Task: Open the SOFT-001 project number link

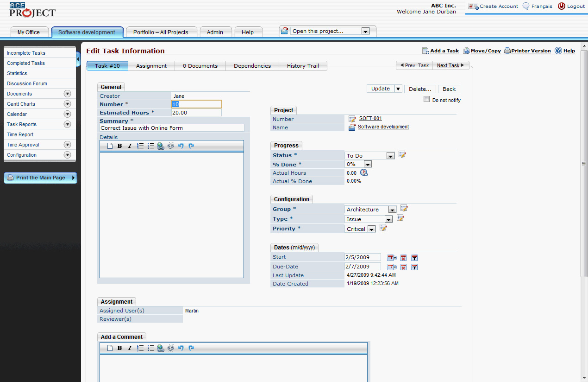Action: 370,119
